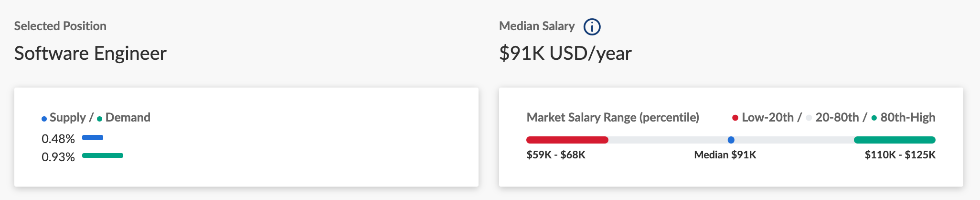Click the green high salary range segment

click(895, 140)
